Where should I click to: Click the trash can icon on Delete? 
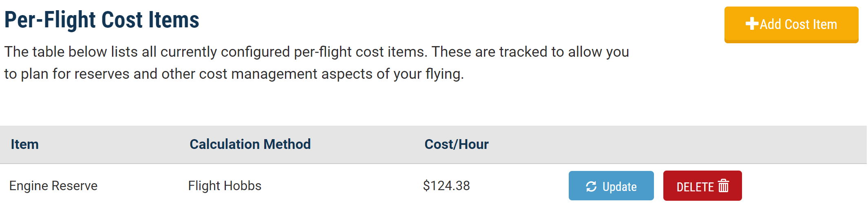click(724, 186)
